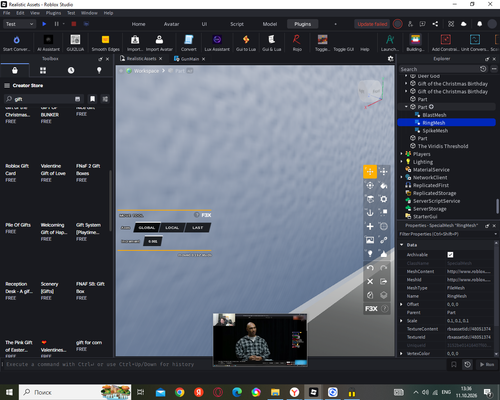Click the Import Avatar plugin icon
This screenshot has width=500, height=400.
(159, 43)
